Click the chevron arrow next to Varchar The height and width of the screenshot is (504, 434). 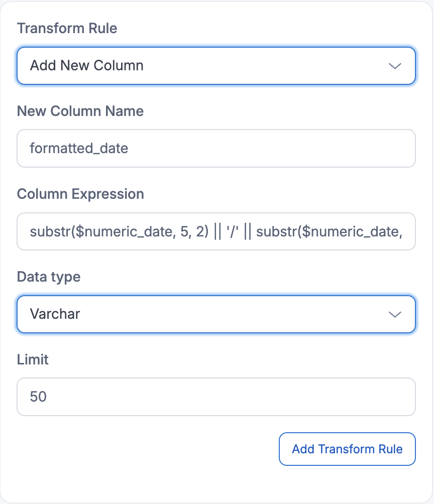tap(395, 314)
